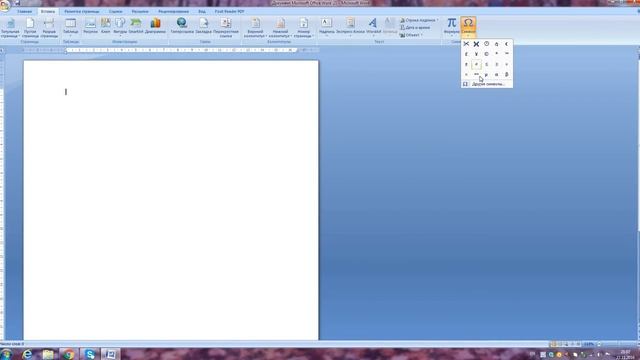Viewport: 640px width, 360px height.
Task: Open Clip Art (Клип) panel
Action: pos(106,26)
